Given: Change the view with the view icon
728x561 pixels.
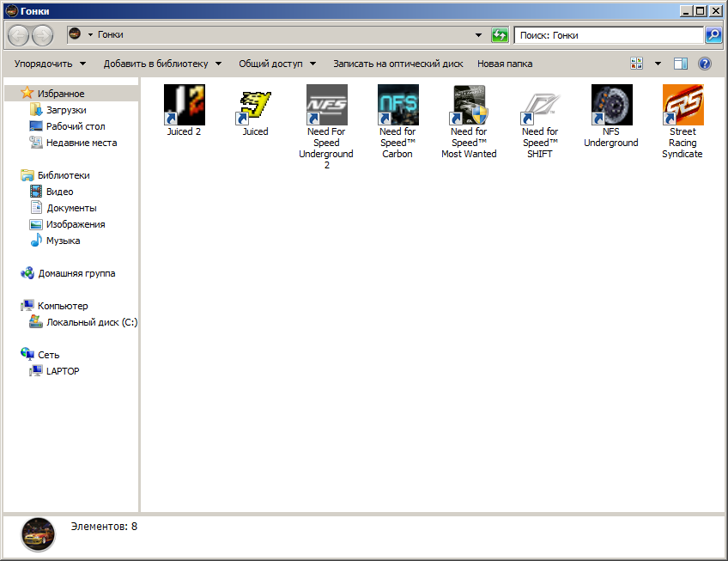Looking at the screenshot, I should click(x=636, y=64).
